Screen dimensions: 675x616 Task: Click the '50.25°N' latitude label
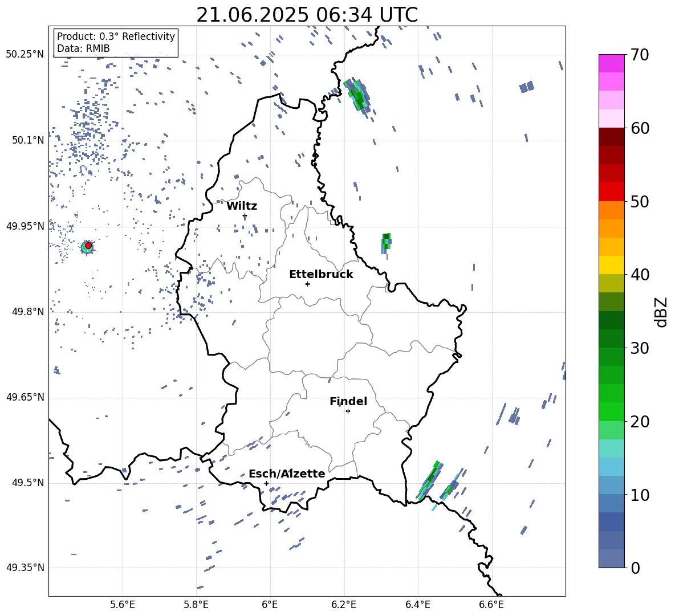(x=25, y=55)
